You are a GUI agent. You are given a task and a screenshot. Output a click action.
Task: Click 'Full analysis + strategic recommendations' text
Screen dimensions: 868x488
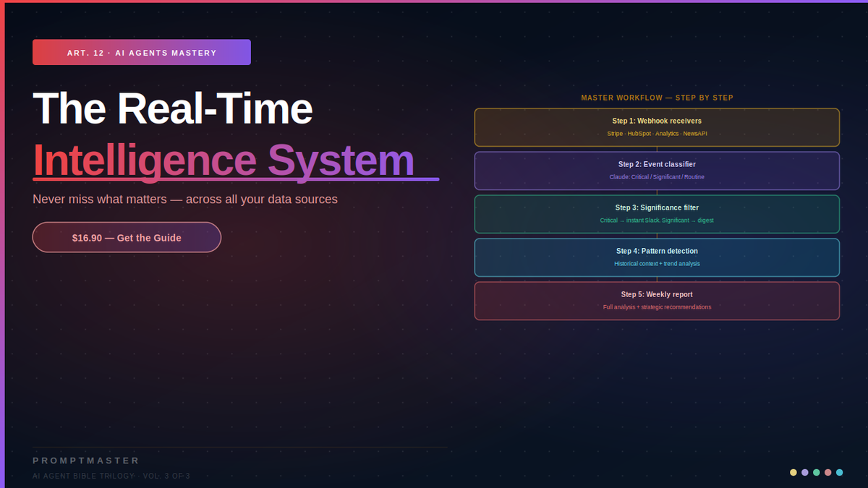click(x=657, y=307)
